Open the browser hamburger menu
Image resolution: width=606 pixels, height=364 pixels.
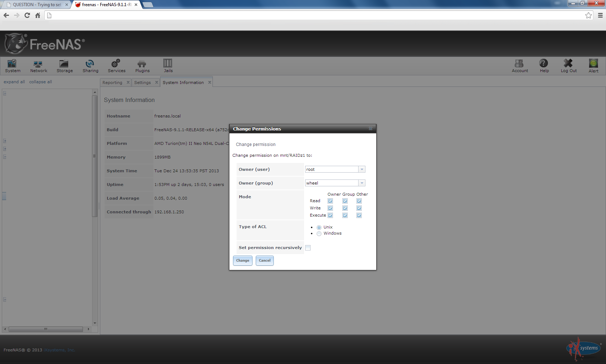pyautogui.click(x=600, y=15)
